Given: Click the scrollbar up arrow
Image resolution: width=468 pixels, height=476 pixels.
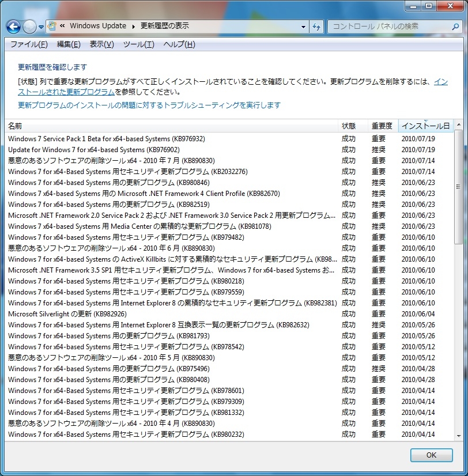Looking at the screenshot, I should pyautogui.click(x=459, y=124).
